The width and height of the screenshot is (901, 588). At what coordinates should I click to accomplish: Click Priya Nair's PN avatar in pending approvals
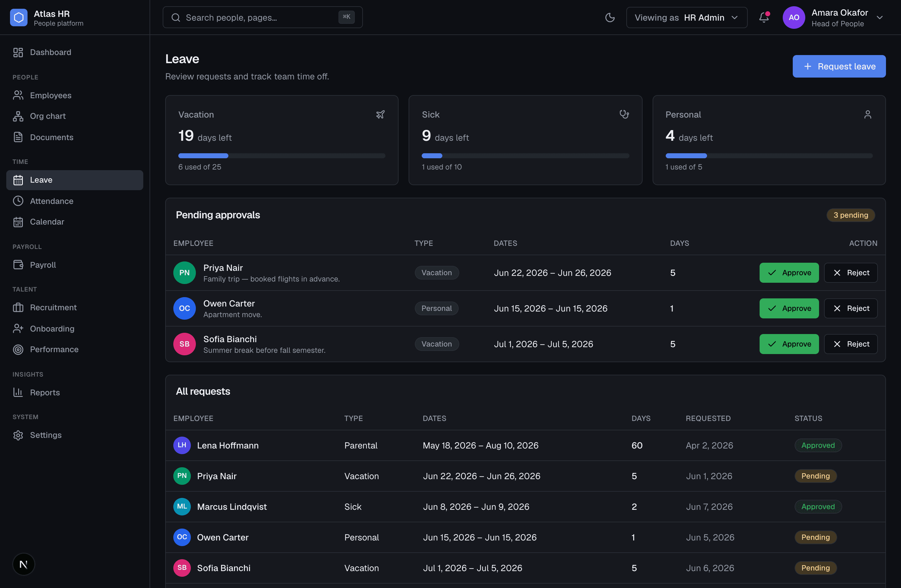pos(184,273)
